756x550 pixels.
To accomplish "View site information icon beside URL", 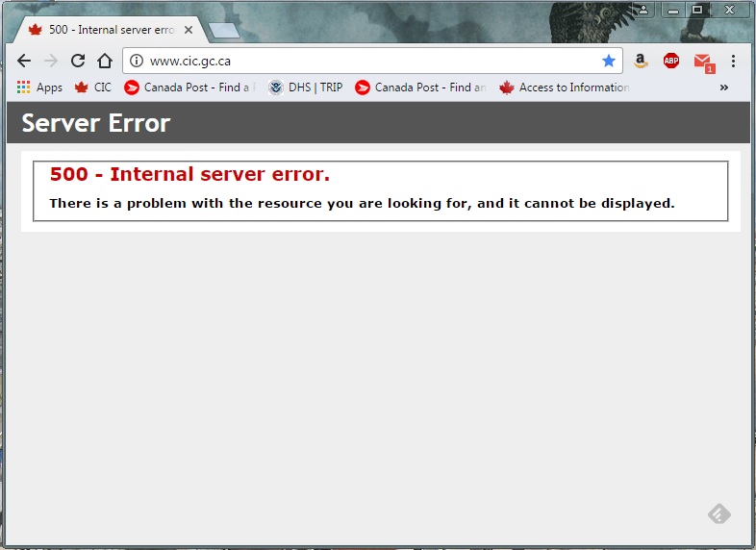I will (x=137, y=61).
